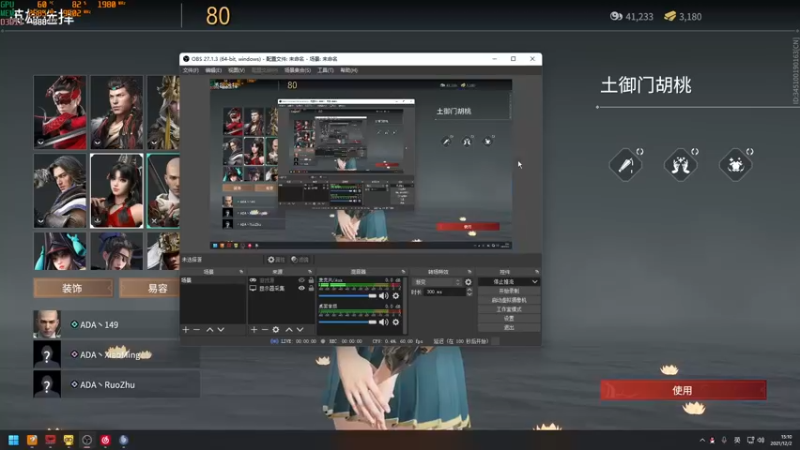Open source properties gear in 来源 dock toolbar

tap(276, 330)
